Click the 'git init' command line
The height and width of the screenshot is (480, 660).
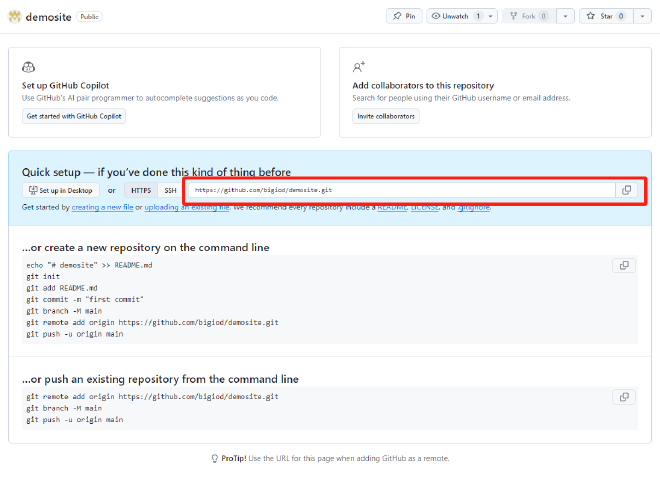pyautogui.click(x=43, y=277)
